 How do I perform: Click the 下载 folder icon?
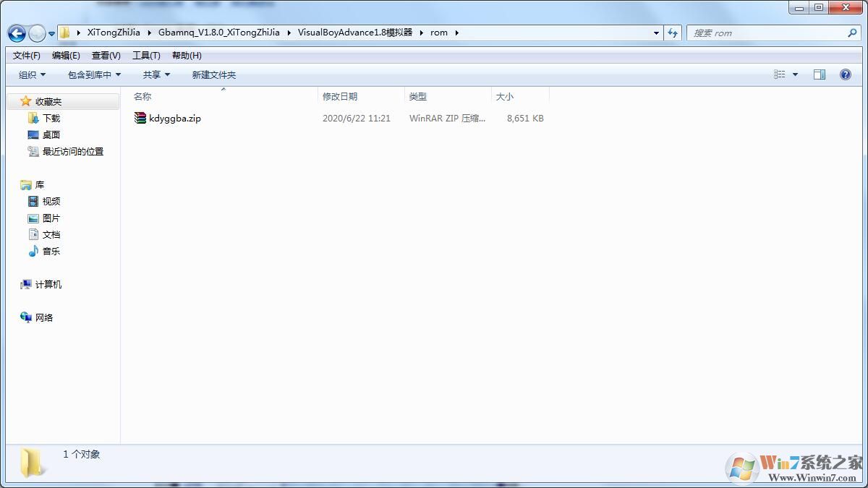[x=33, y=118]
